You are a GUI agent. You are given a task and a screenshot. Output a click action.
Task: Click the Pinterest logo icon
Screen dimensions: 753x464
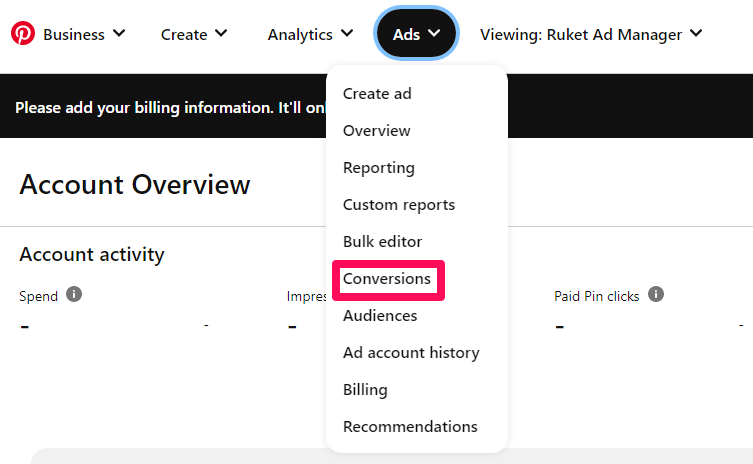coord(23,33)
